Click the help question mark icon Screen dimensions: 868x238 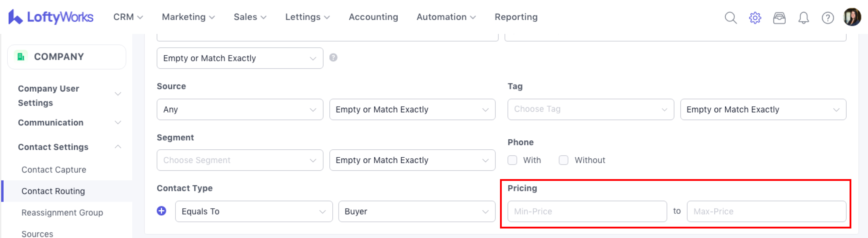(x=828, y=18)
